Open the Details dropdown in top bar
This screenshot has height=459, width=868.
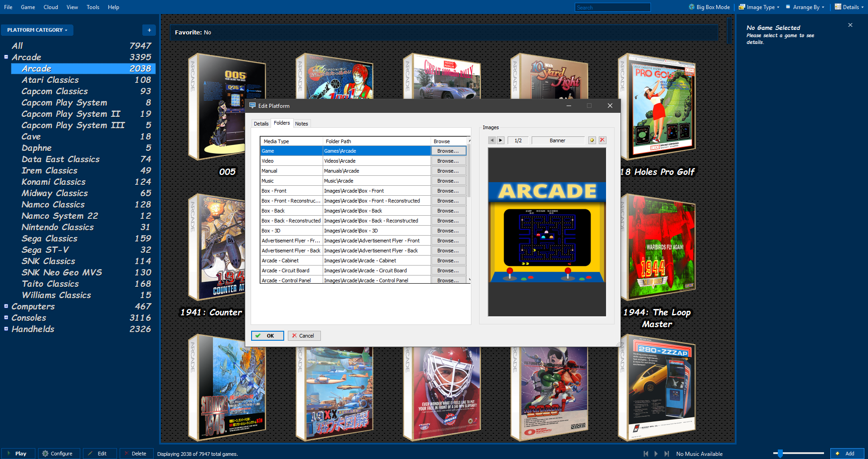(x=849, y=7)
